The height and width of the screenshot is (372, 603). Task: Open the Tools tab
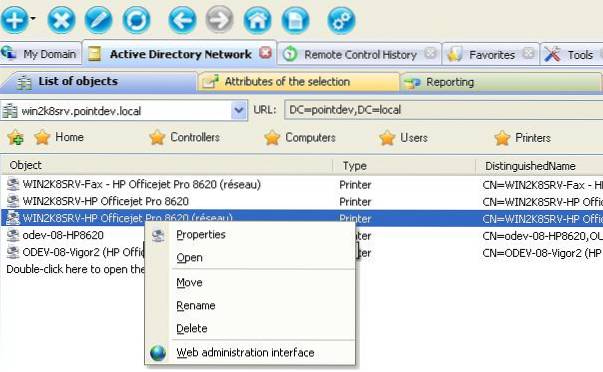[x=571, y=55]
